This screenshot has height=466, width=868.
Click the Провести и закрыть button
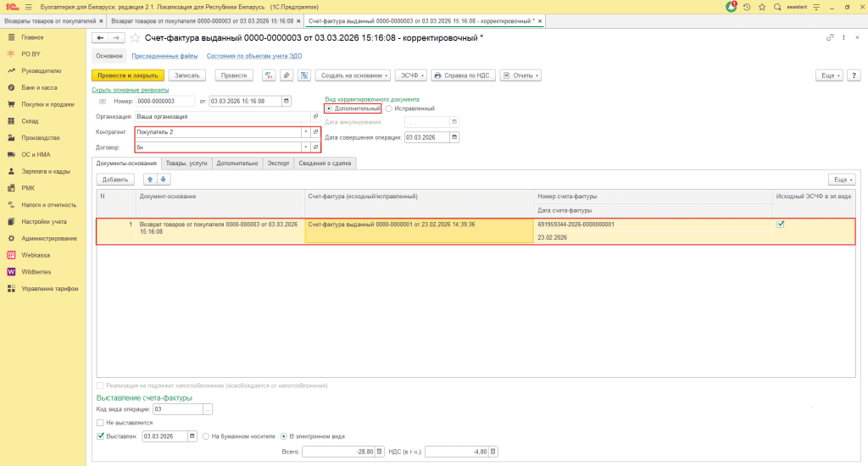(127, 75)
